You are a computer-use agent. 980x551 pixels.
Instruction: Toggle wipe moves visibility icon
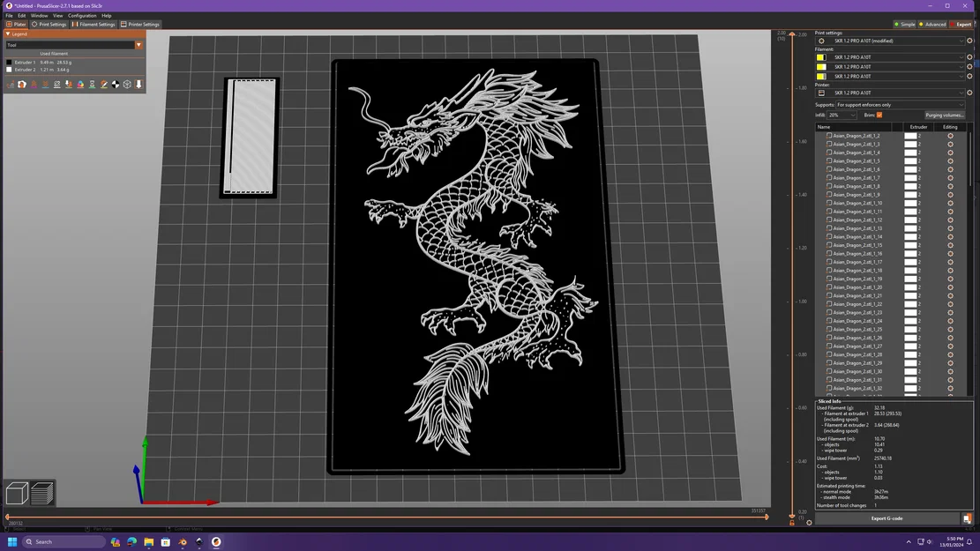tap(22, 85)
